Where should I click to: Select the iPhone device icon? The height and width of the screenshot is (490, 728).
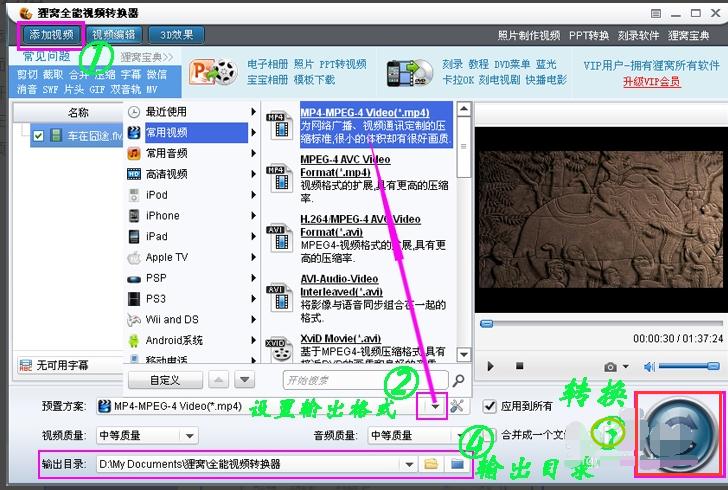click(x=134, y=216)
